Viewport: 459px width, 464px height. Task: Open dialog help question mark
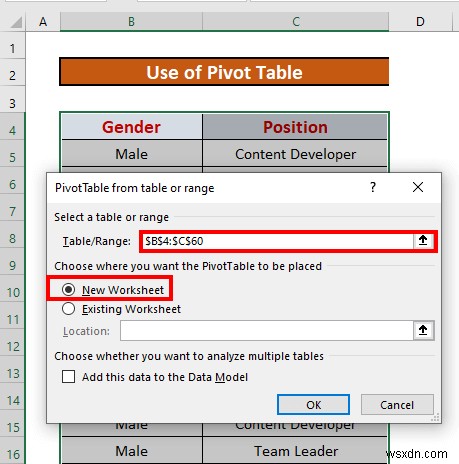tap(373, 187)
